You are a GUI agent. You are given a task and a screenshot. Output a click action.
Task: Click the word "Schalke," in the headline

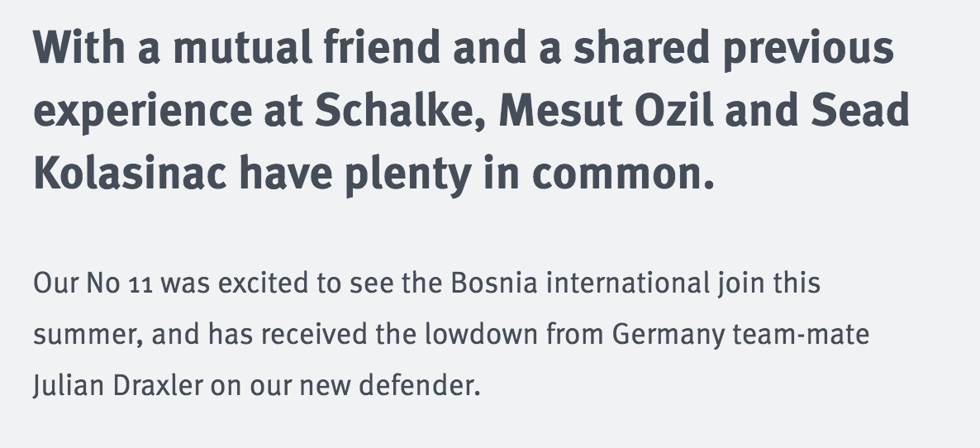coord(400,111)
